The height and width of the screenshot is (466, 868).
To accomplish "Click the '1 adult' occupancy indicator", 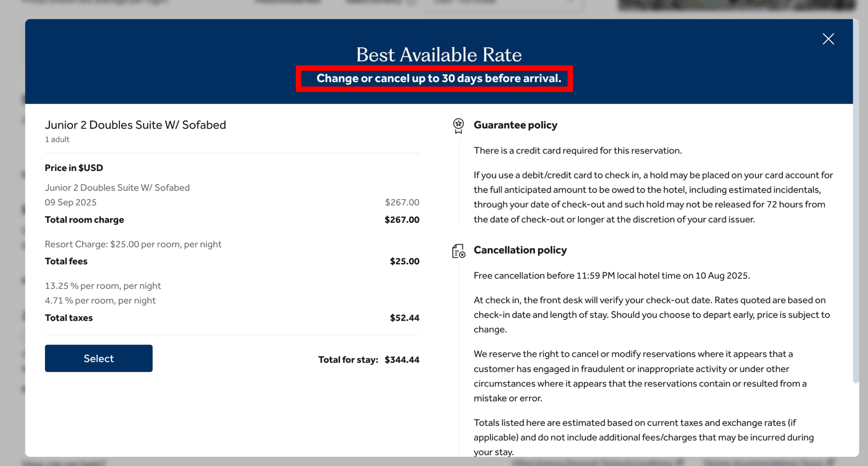I will 57,139.
